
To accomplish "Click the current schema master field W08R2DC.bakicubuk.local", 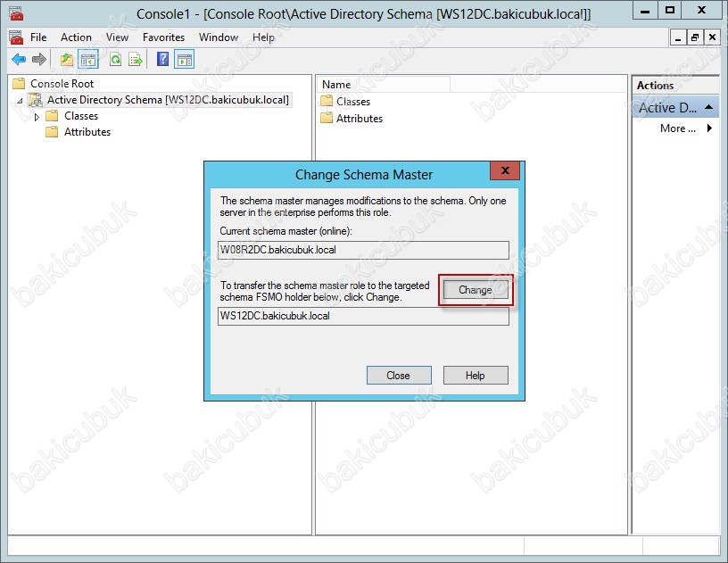I will 363,250.
